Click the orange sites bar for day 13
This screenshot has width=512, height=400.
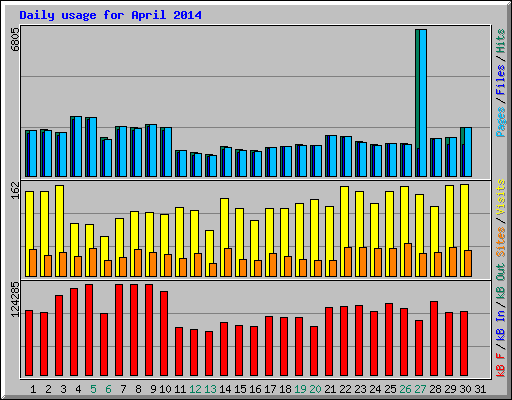coord(213,270)
